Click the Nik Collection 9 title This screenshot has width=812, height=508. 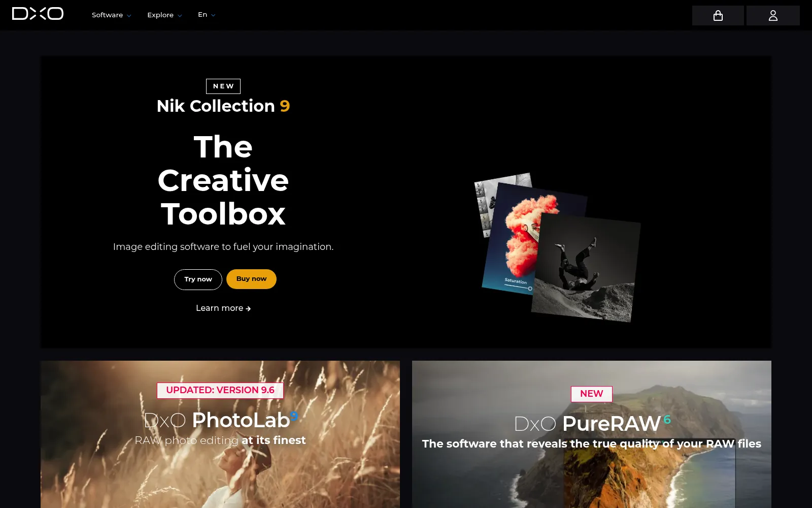[x=223, y=106]
